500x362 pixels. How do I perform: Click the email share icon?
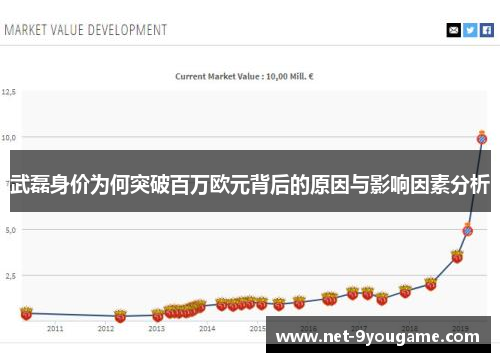tap(453, 30)
